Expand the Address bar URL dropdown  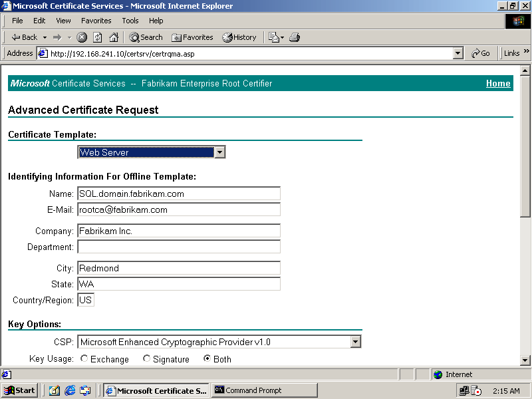458,53
